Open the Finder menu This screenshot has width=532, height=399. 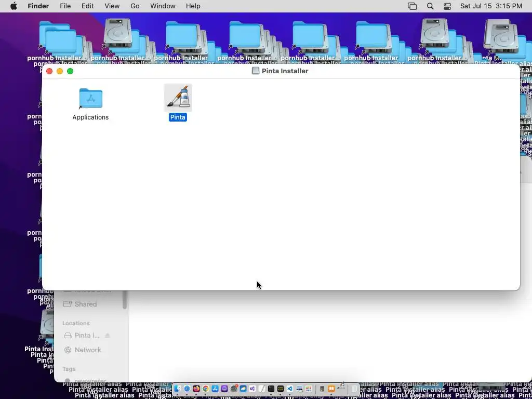click(38, 6)
